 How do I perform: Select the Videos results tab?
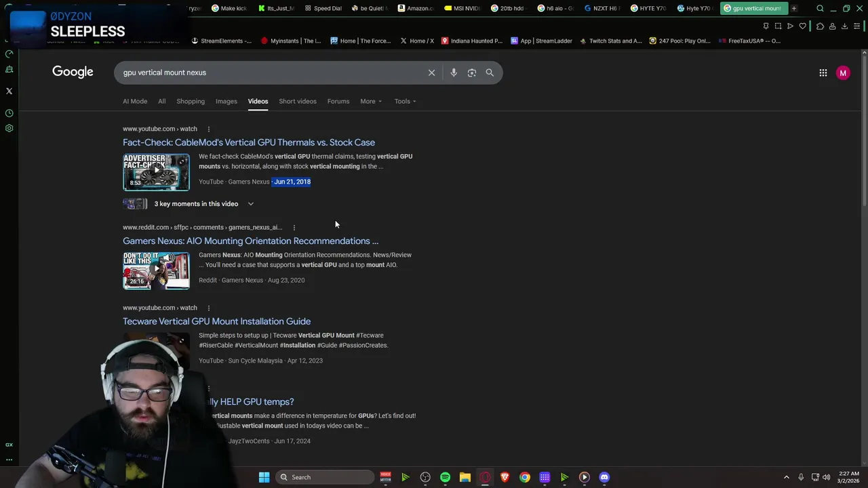coord(258,101)
